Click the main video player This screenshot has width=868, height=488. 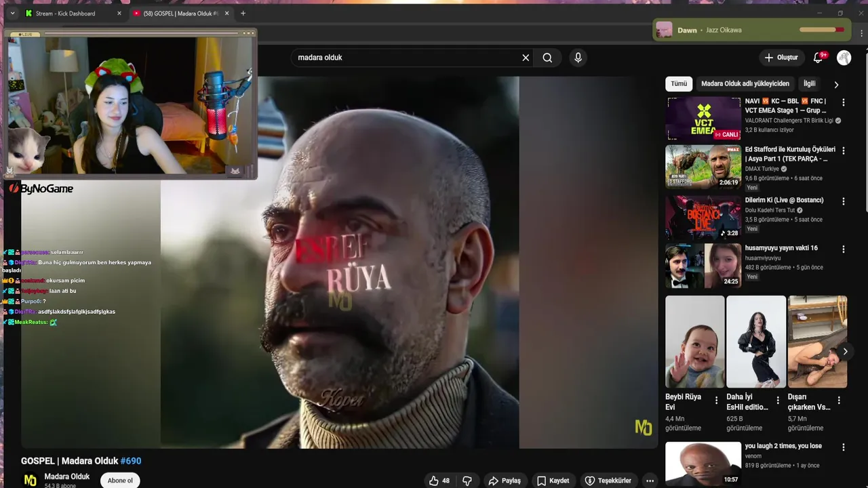pos(340,262)
